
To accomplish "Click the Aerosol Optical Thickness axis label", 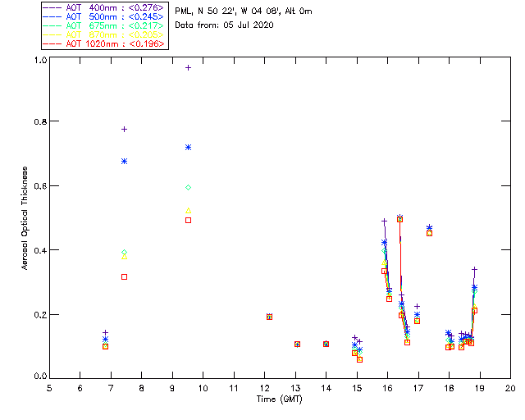I will tap(25, 218).
